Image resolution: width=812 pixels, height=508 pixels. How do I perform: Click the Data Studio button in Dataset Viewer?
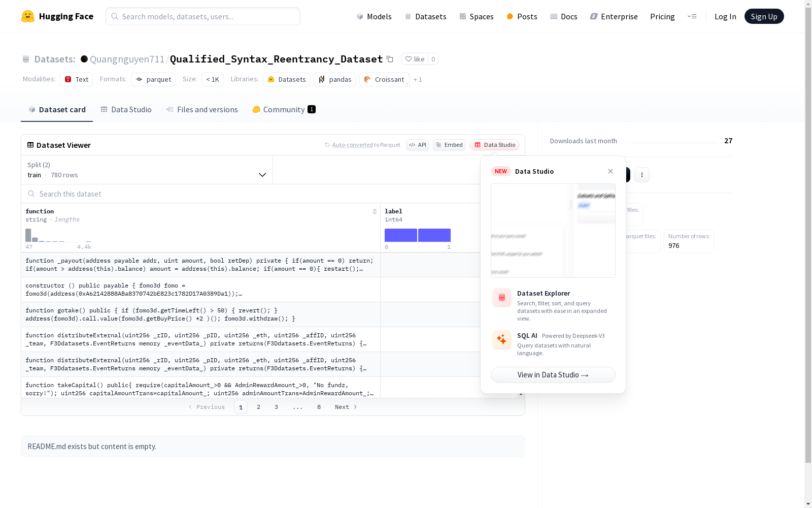click(x=494, y=145)
